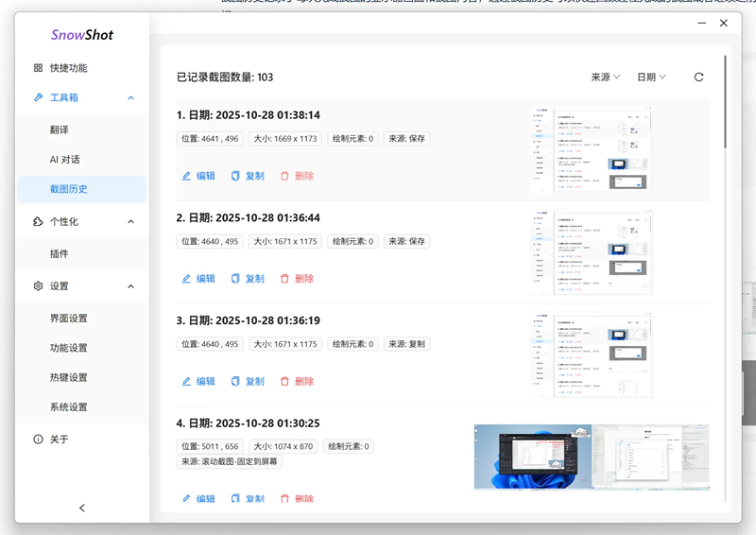Screen dimensions: 756x535
Task: Delete screenshot record 4 from 01:30:25
Action: (297, 498)
